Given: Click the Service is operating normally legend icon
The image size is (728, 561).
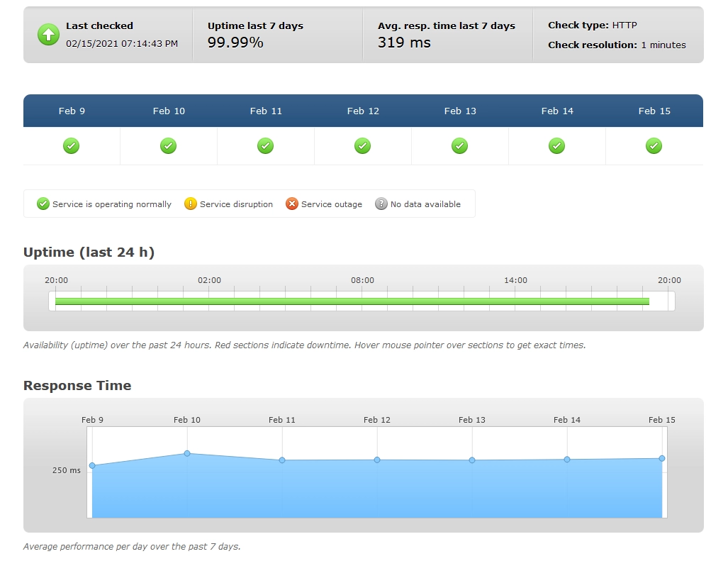Looking at the screenshot, I should (x=43, y=204).
